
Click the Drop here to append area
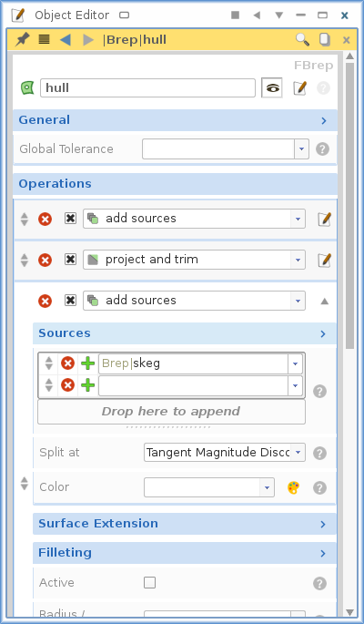pos(171,412)
